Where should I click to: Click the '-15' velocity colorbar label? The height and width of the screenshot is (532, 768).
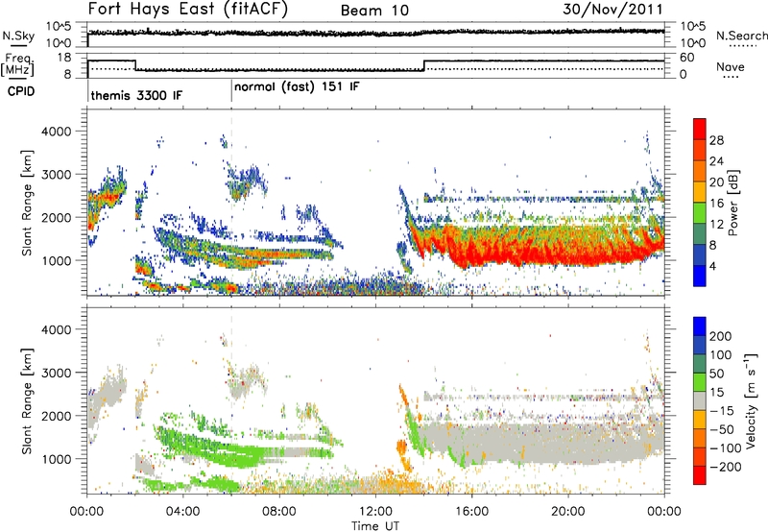tap(722, 410)
